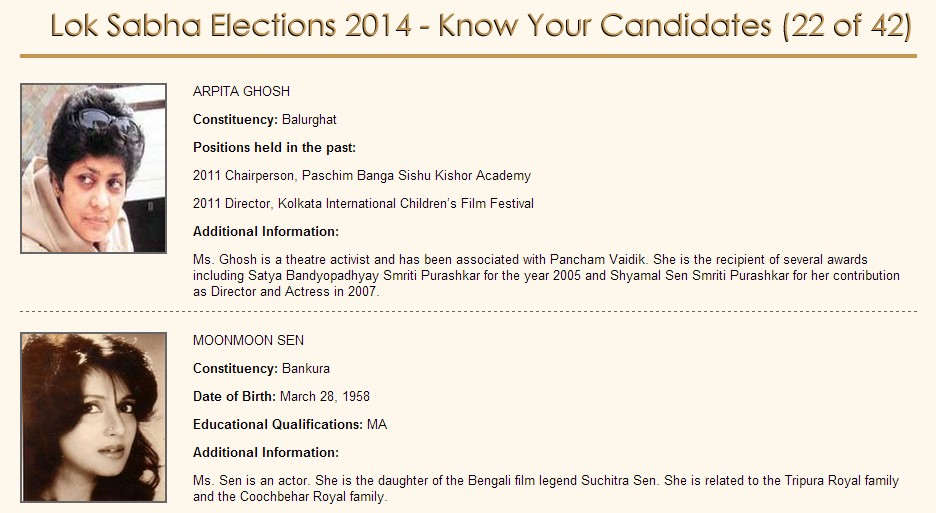Viewport: 936px width, 513px height.
Task: Click the Constituency: Bankura line
Action: 261,369
